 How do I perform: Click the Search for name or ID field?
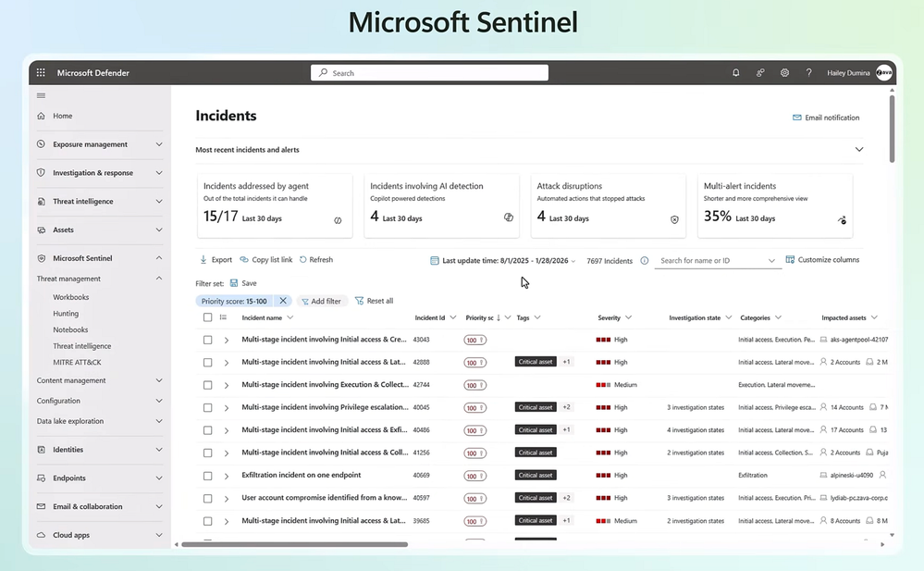click(710, 261)
